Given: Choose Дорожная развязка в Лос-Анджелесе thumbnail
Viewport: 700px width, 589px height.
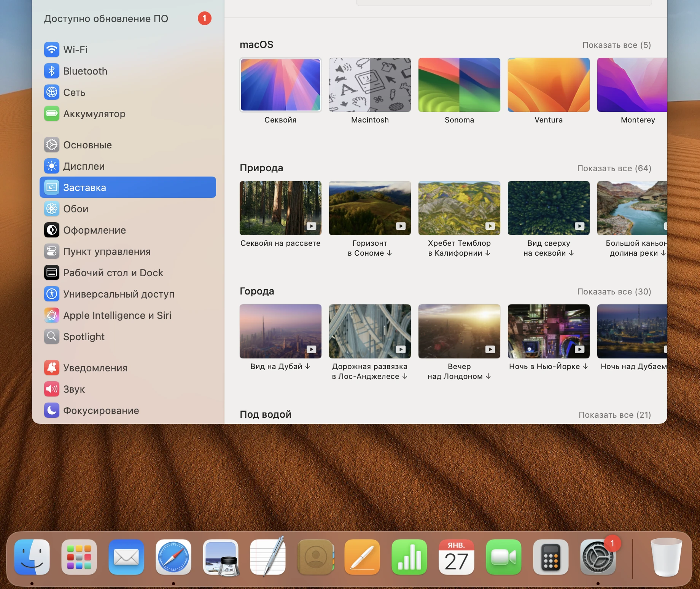Looking at the screenshot, I should pyautogui.click(x=370, y=331).
